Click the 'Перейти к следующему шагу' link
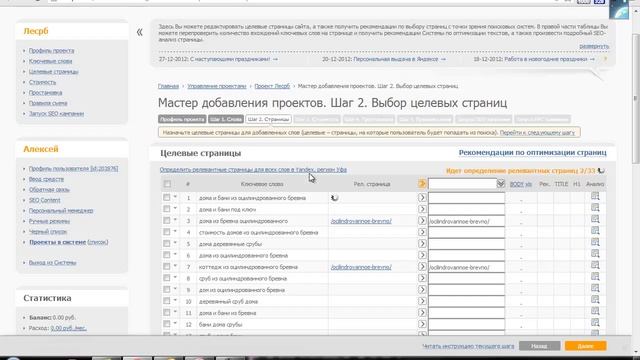This screenshot has height=360, width=640. [537, 133]
